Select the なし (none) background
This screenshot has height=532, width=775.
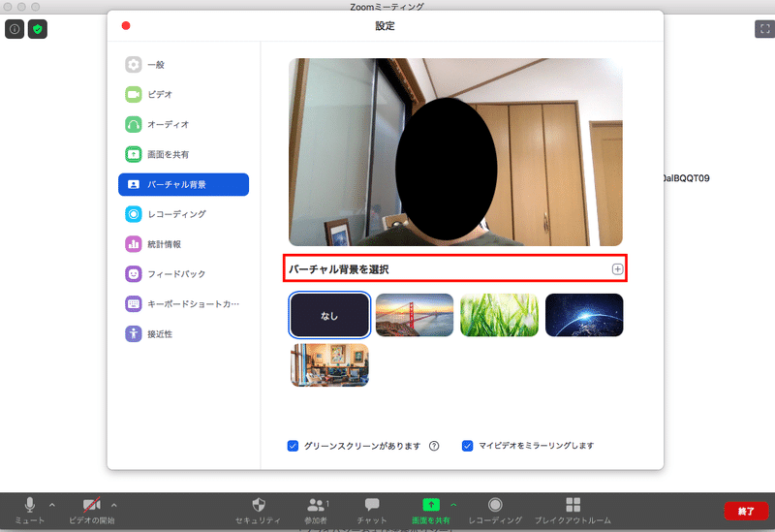click(329, 315)
